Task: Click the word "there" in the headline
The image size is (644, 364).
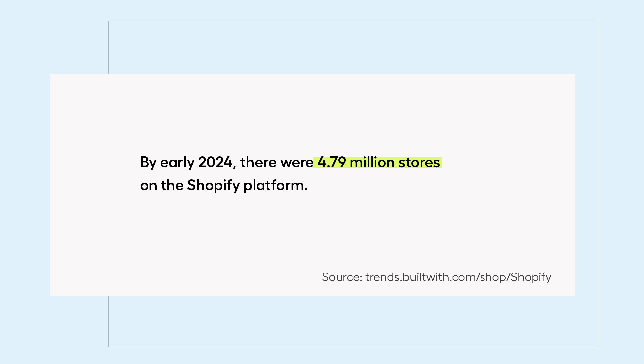Action: (258, 162)
